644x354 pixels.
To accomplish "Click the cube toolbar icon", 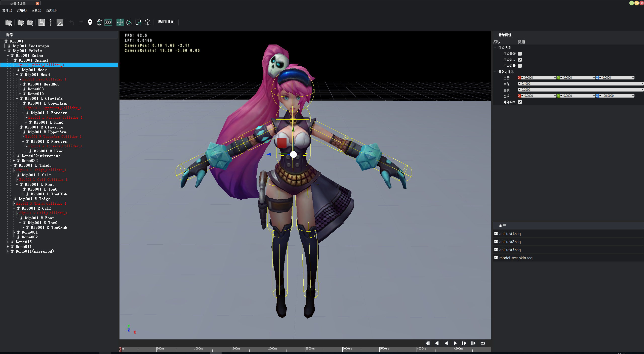I will tap(147, 22).
